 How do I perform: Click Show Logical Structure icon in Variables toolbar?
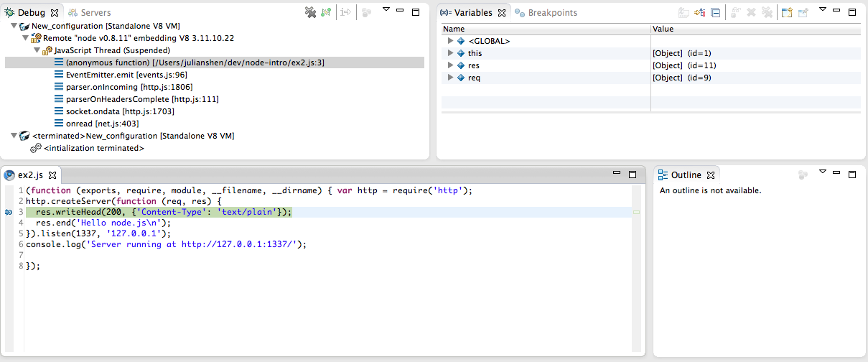[700, 12]
